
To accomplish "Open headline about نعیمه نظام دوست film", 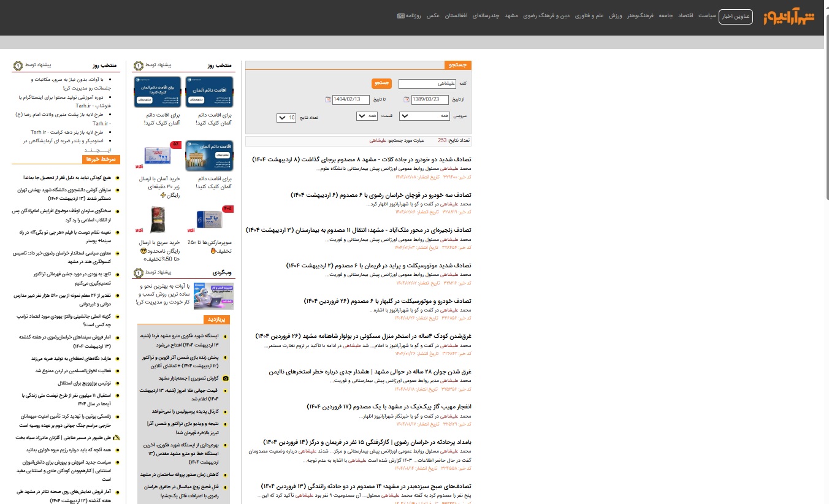I will [65, 236].
